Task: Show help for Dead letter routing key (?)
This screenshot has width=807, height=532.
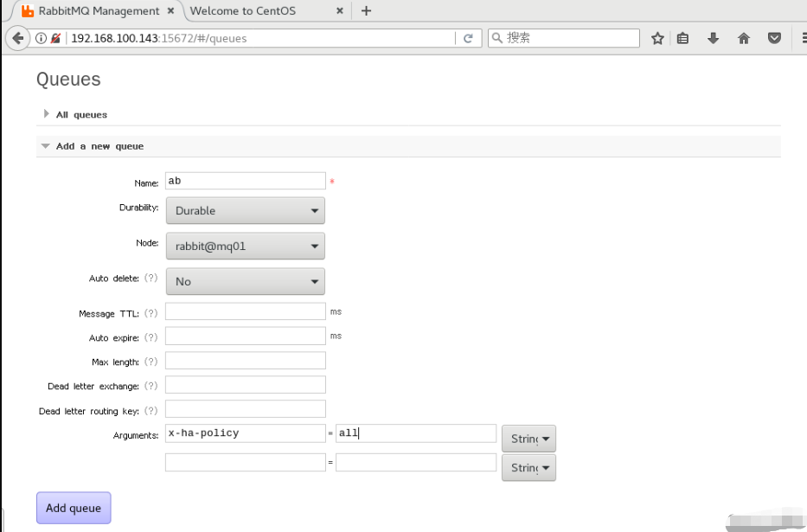Action: (151, 411)
